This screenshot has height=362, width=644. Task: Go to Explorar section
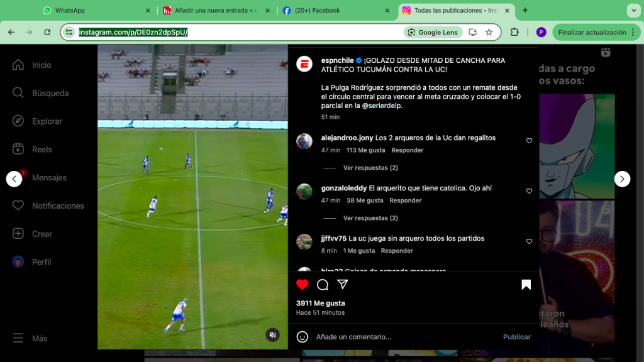coord(37,121)
